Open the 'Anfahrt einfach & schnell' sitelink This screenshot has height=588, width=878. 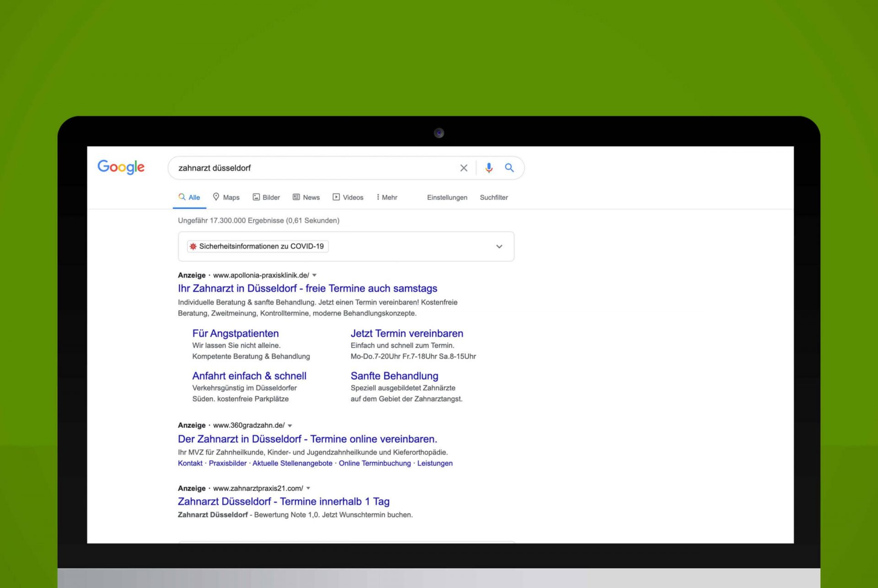point(249,376)
